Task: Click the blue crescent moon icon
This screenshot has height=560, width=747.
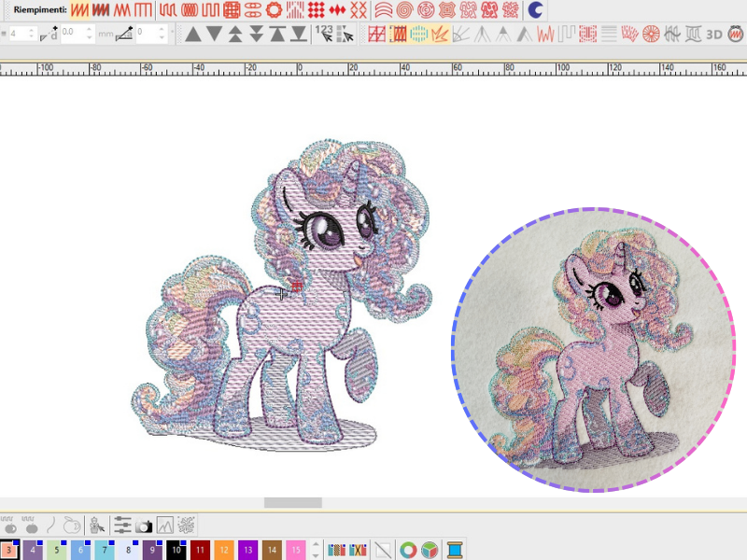Action: click(535, 9)
